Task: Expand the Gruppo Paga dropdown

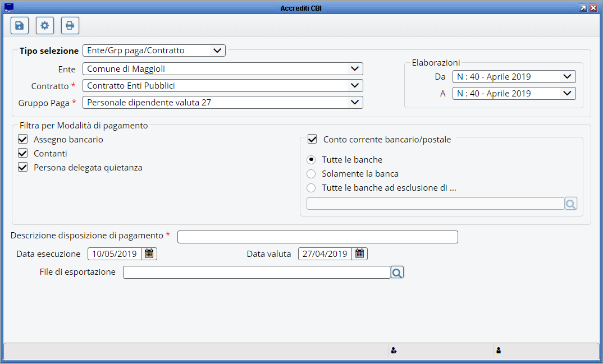Action: pos(223,103)
